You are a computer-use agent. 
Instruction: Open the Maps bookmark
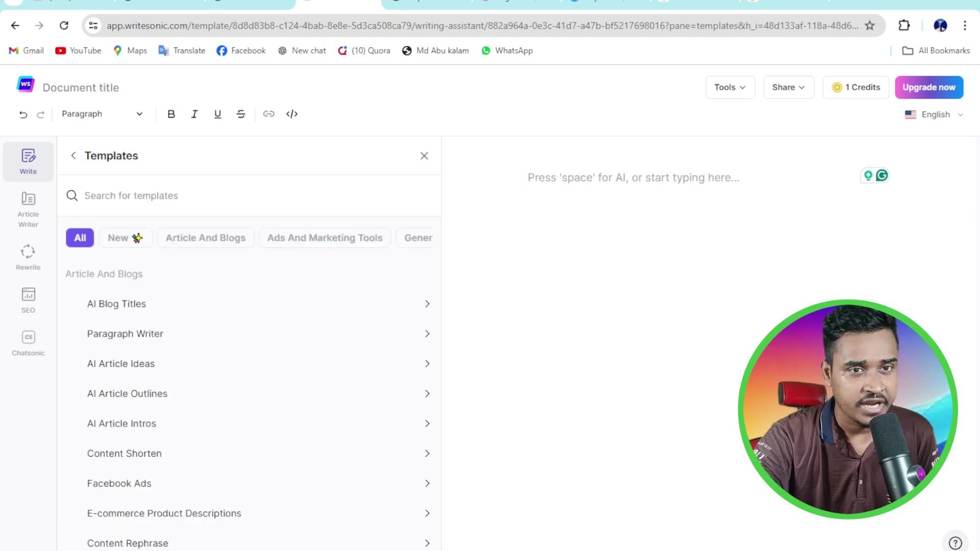(x=130, y=51)
